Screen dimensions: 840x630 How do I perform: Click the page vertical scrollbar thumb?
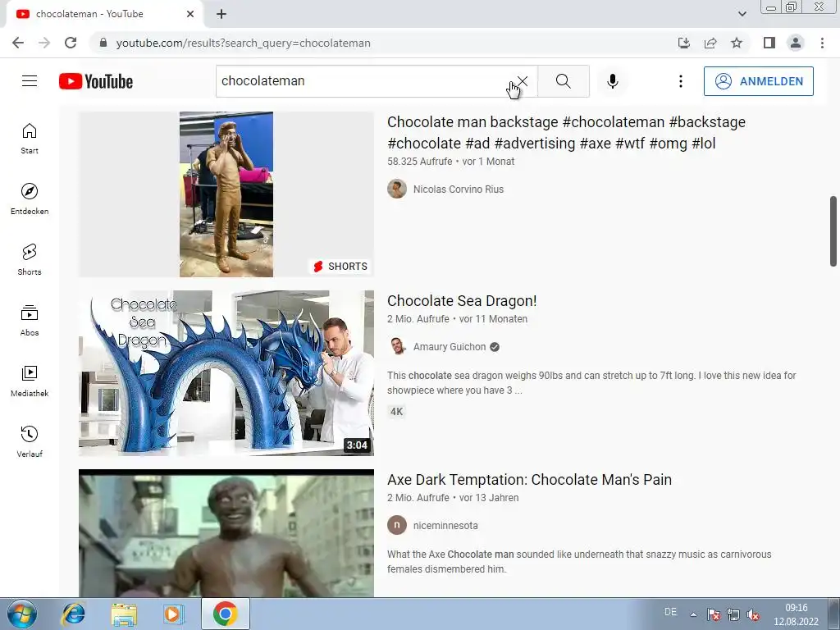(x=833, y=231)
